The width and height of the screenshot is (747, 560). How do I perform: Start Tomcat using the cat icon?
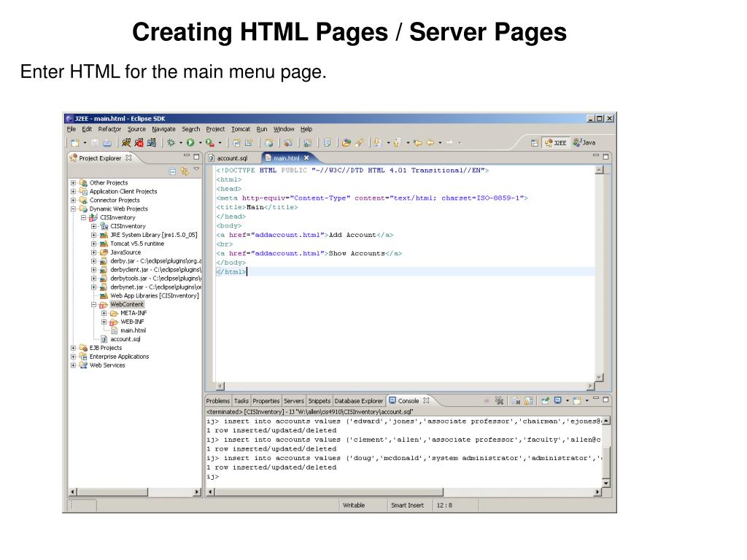(125, 142)
